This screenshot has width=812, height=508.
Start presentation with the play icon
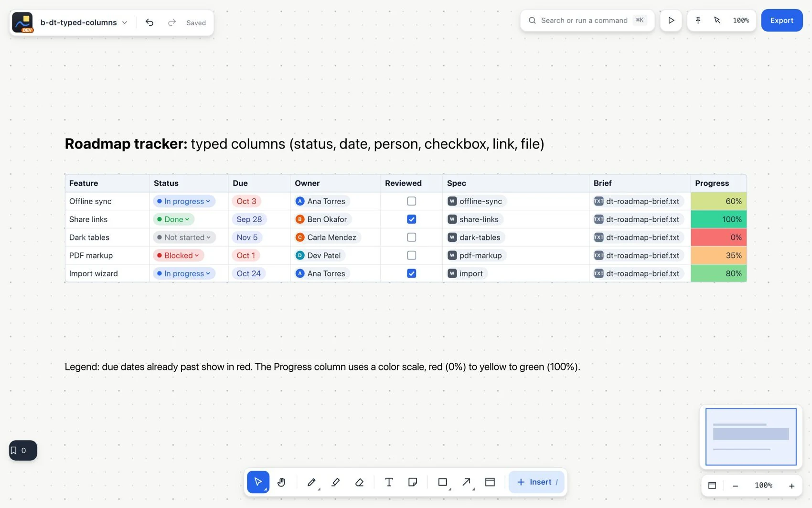[671, 20]
